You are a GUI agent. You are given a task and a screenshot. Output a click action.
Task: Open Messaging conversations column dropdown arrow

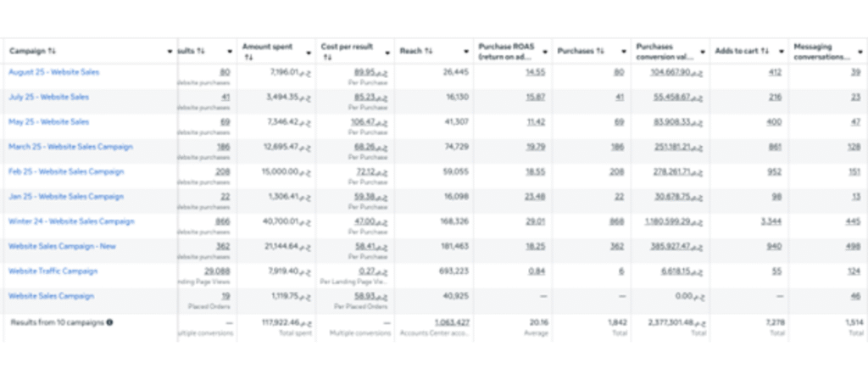pyautogui.click(x=860, y=52)
